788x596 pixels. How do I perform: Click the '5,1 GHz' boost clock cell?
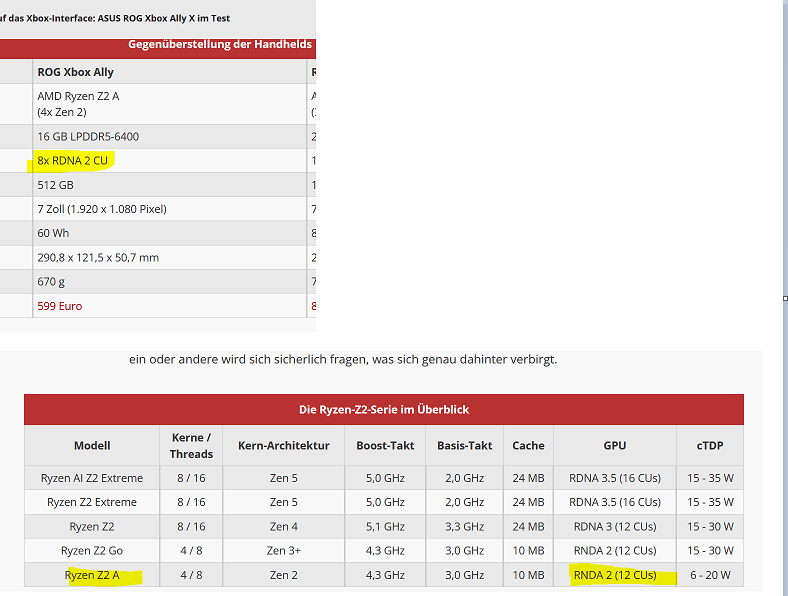click(x=385, y=527)
